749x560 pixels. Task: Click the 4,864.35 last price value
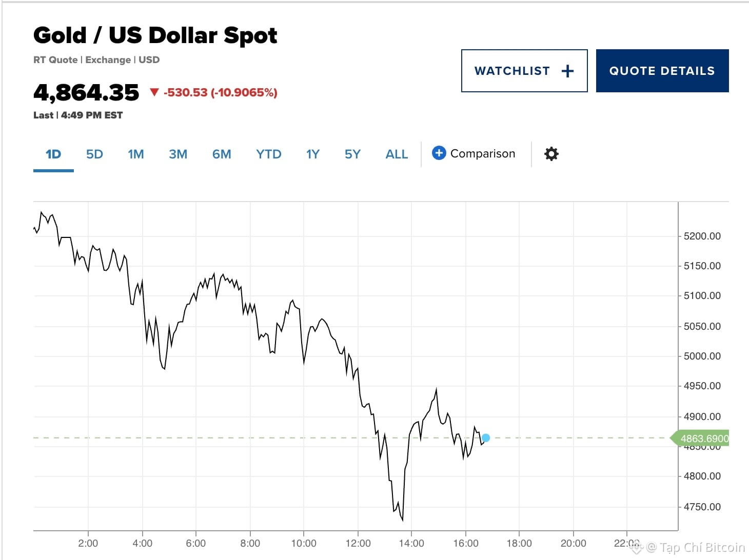tap(86, 93)
